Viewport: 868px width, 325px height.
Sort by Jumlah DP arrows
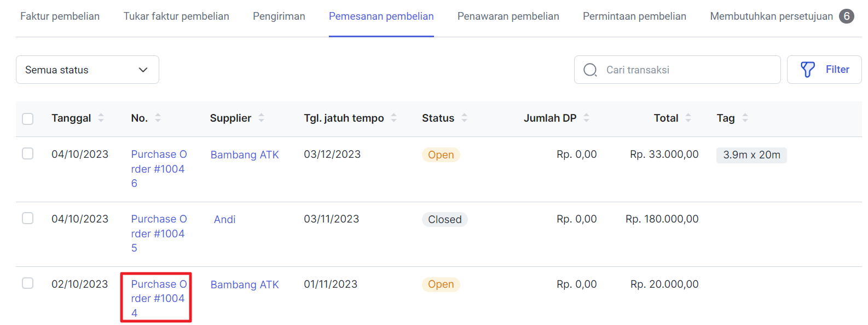[x=587, y=118]
